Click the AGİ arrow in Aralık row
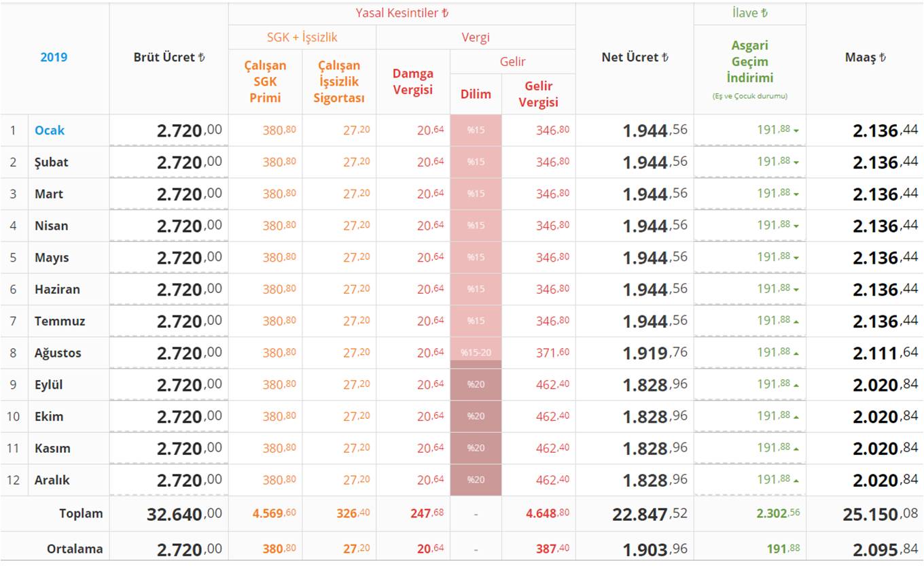924x567 pixels. (x=796, y=480)
